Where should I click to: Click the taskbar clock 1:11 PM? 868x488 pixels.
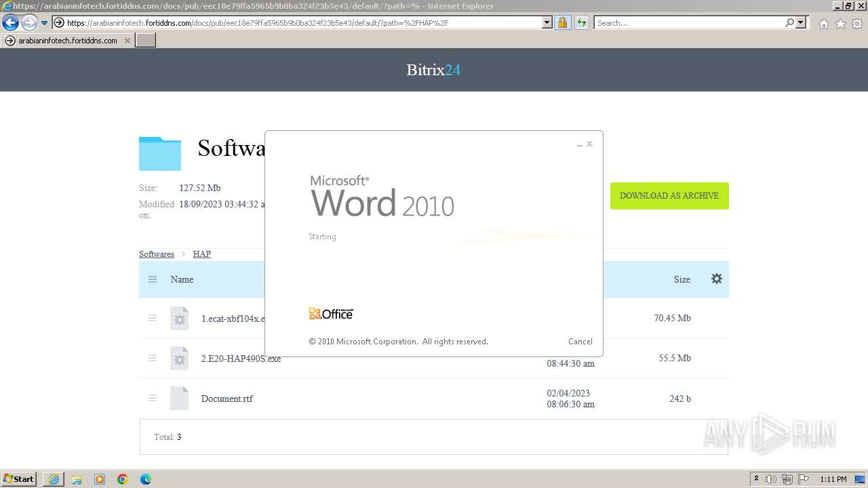[833, 479]
